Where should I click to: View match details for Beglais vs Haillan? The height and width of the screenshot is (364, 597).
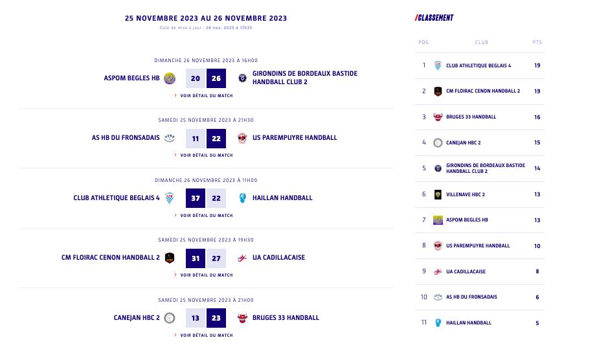tap(206, 216)
